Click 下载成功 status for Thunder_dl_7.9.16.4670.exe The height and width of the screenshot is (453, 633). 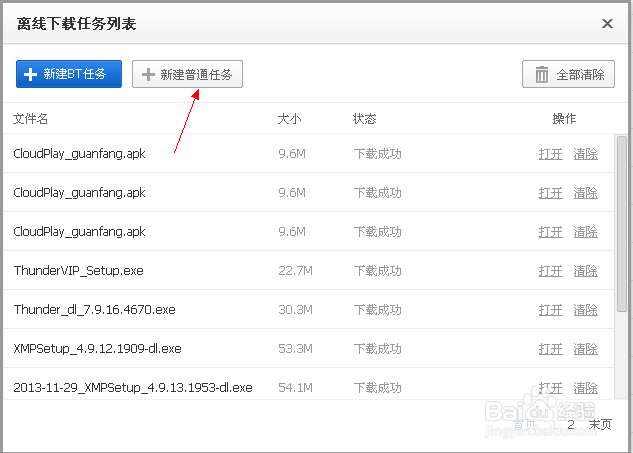point(377,310)
